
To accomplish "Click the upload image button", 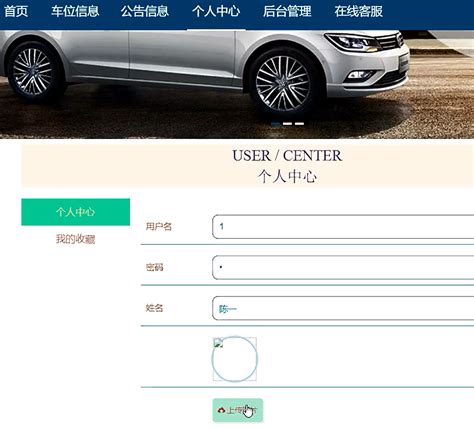I will click(x=238, y=410).
